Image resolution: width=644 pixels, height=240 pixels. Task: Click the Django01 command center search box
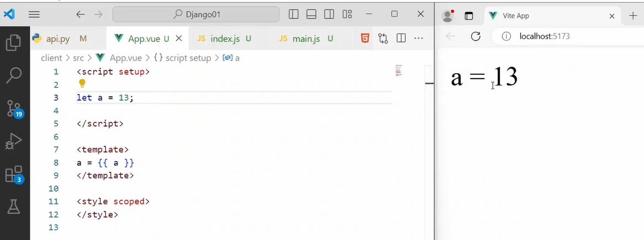point(195,14)
